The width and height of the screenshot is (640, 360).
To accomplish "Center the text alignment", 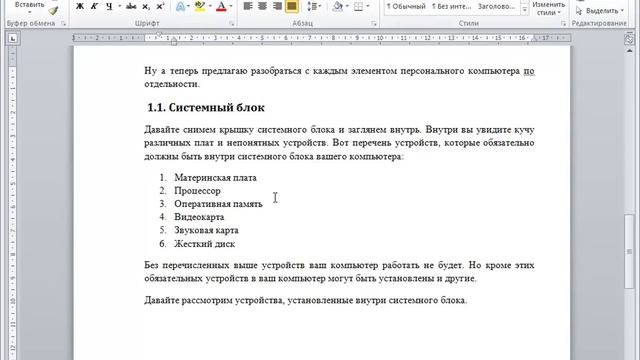I will [x=262, y=6].
